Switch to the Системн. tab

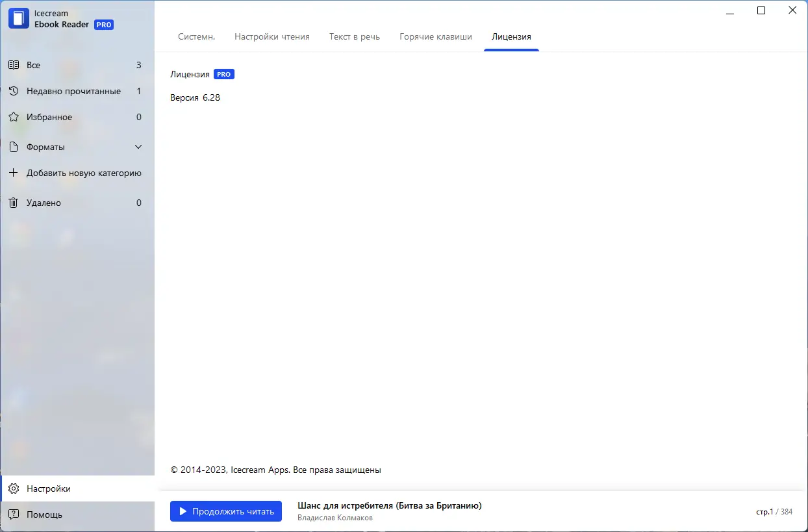tap(197, 36)
